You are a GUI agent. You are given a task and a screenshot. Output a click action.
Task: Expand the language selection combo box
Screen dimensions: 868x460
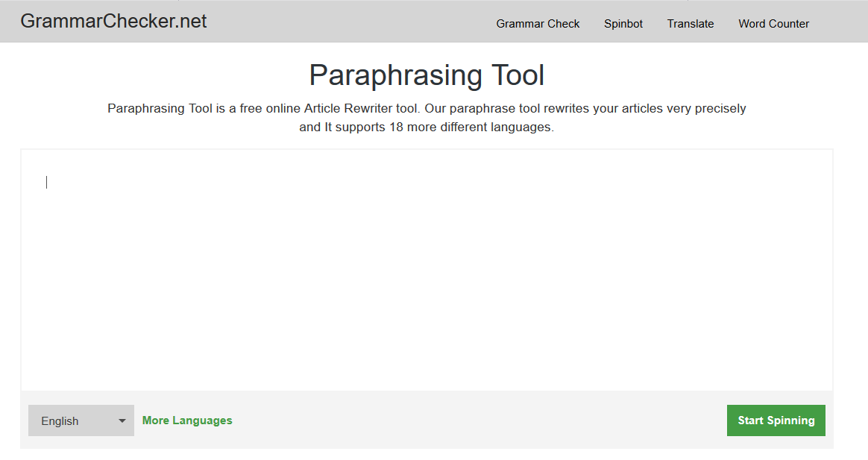81,420
